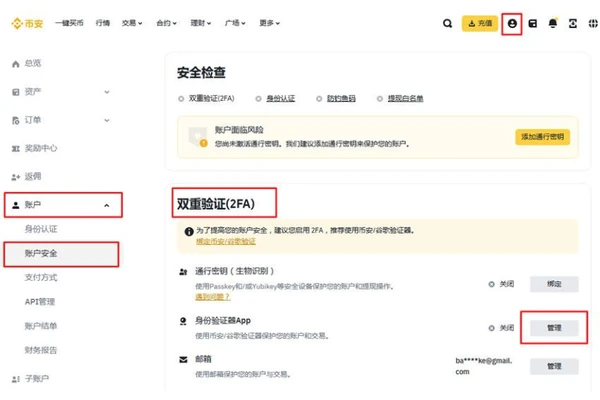Click the info icon in 2FA notice
The width and height of the screenshot is (600, 400).
(x=189, y=231)
